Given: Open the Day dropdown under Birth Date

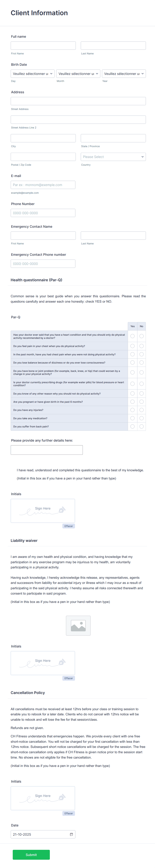Looking at the screenshot, I should coord(32,73).
